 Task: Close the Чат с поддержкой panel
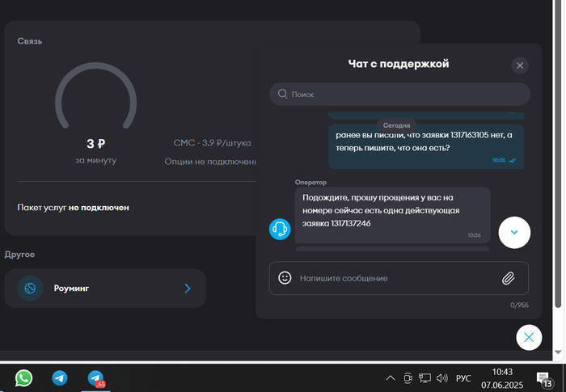pos(520,65)
